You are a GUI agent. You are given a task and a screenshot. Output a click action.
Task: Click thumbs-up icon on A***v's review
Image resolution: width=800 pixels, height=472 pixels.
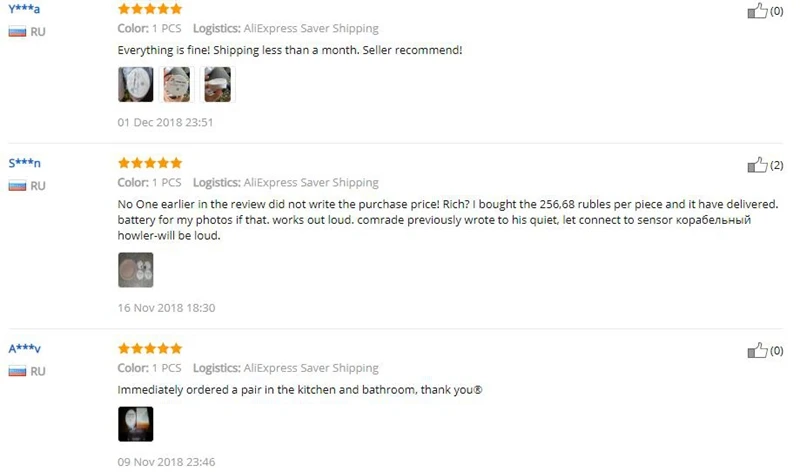[x=757, y=351]
